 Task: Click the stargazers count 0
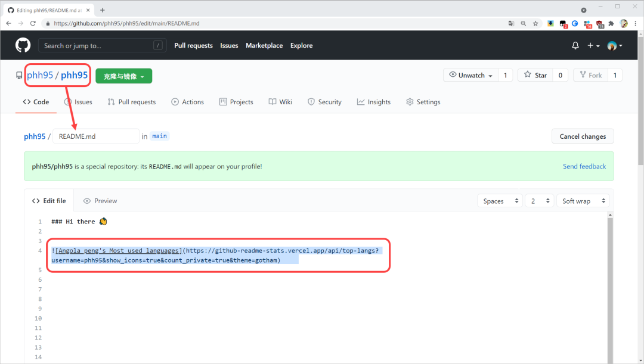coord(560,75)
